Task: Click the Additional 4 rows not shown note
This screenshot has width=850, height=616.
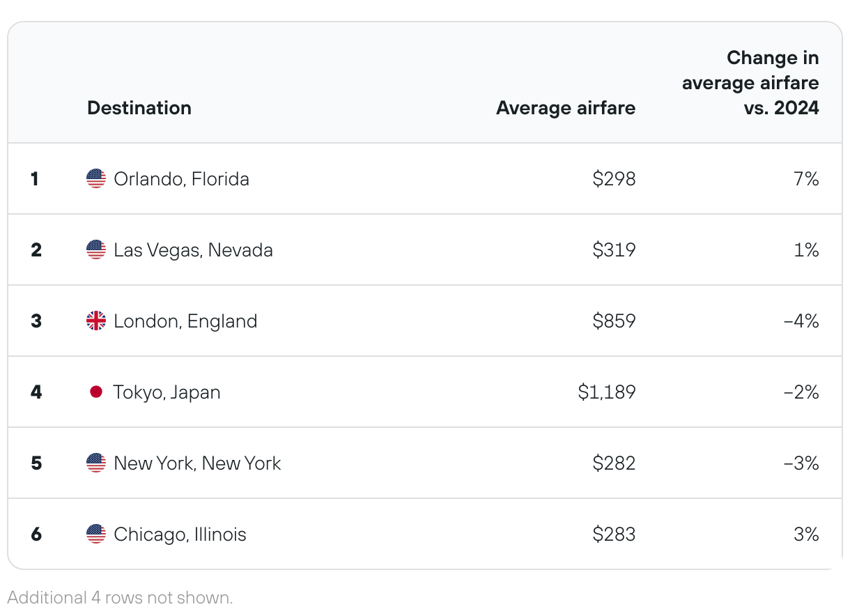Action: (x=120, y=597)
